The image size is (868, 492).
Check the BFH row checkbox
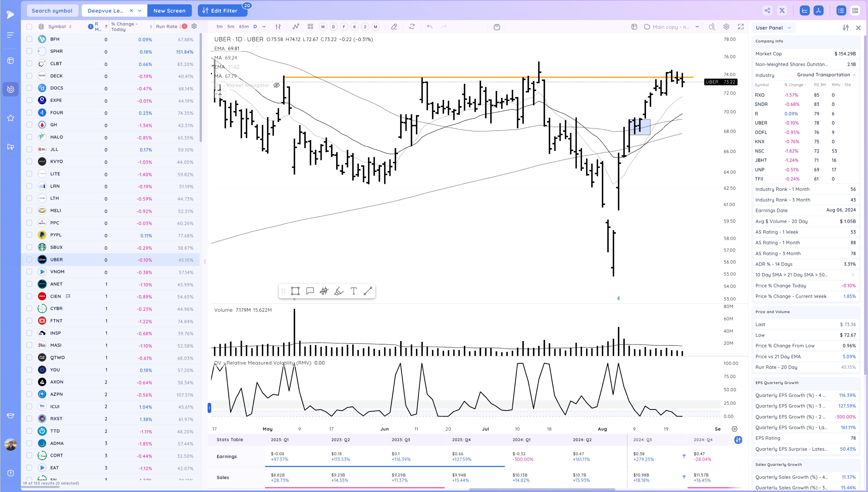pyautogui.click(x=29, y=39)
